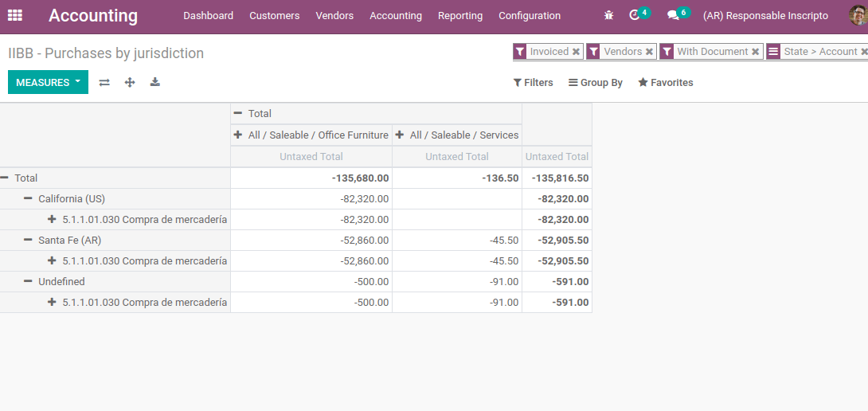Click the expand all arrows icon

coord(130,83)
